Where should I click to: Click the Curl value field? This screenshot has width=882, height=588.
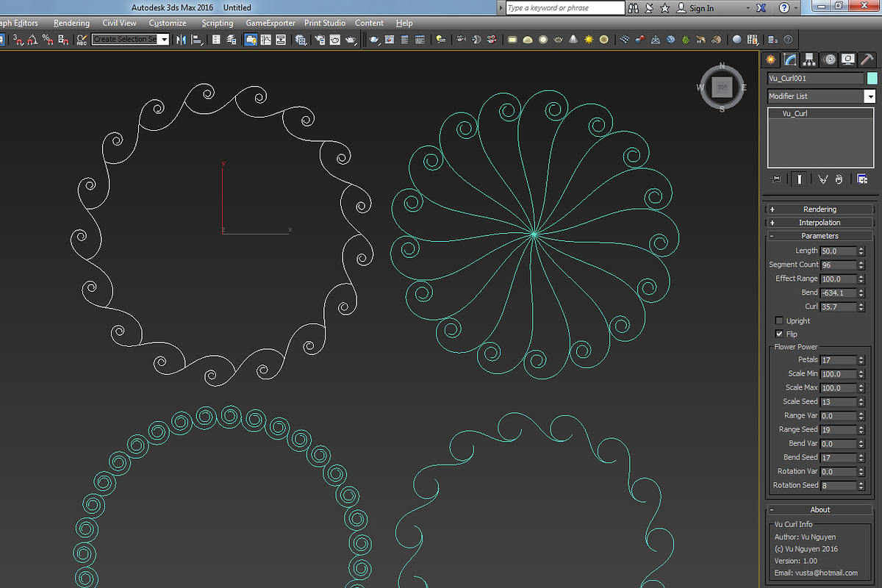coord(838,306)
